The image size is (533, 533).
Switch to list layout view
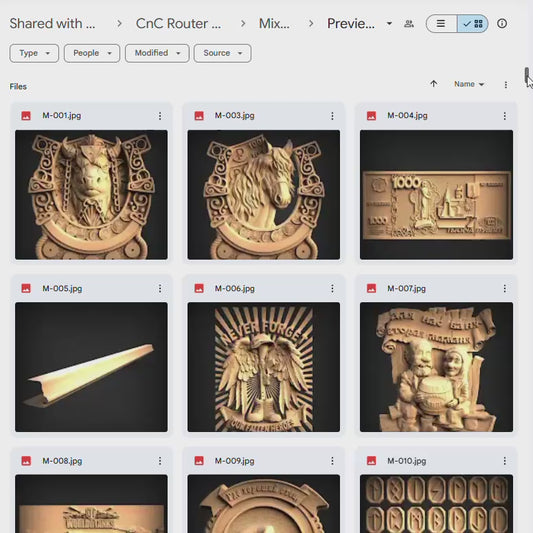click(x=441, y=23)
